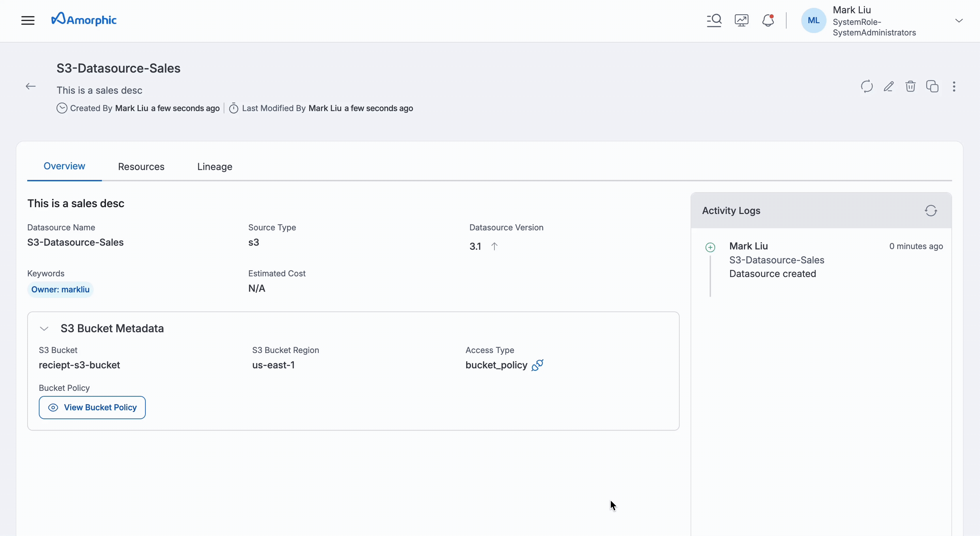The height and width of the screenshot is (536, 980).
Task: Open the global search icon
Action: (714, 20)
